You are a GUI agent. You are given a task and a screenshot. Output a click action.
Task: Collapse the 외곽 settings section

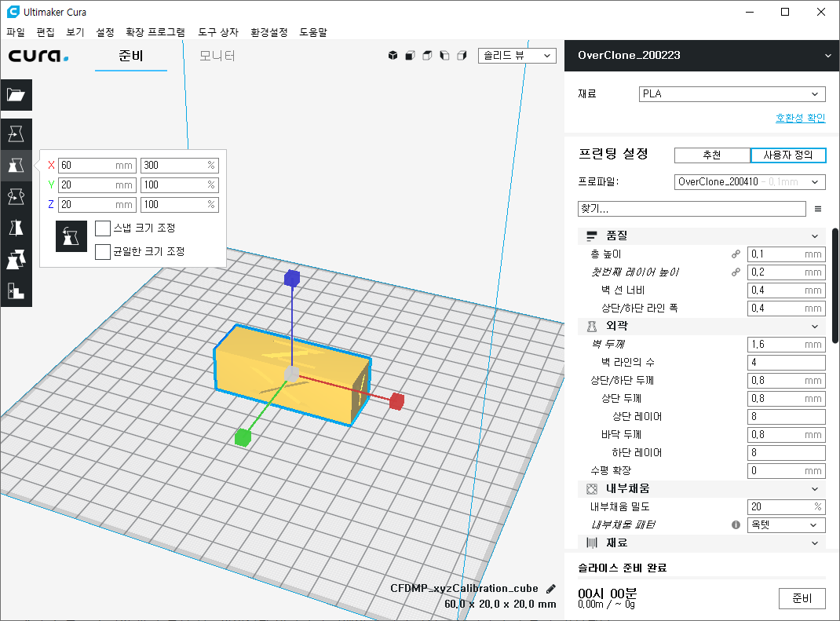point(702,326)
